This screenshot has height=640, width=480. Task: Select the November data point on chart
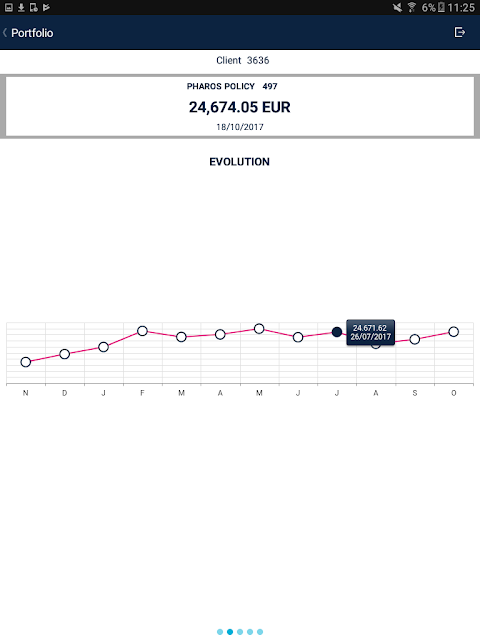click(26, 362)
